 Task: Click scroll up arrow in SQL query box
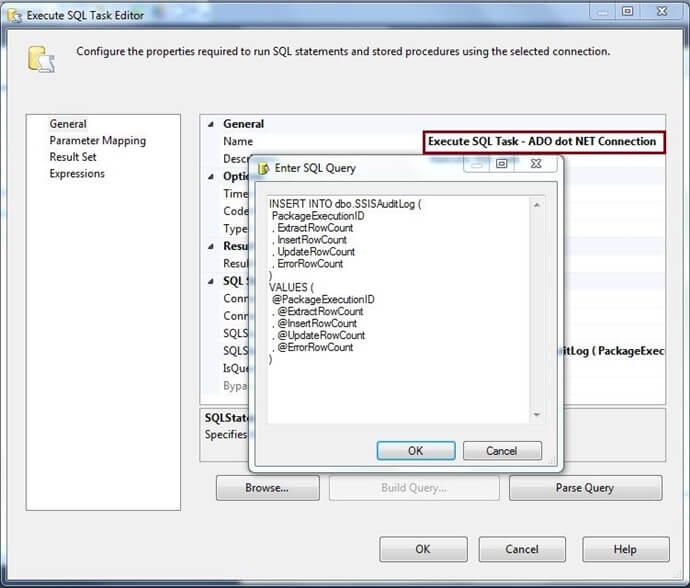coord(537,205)
